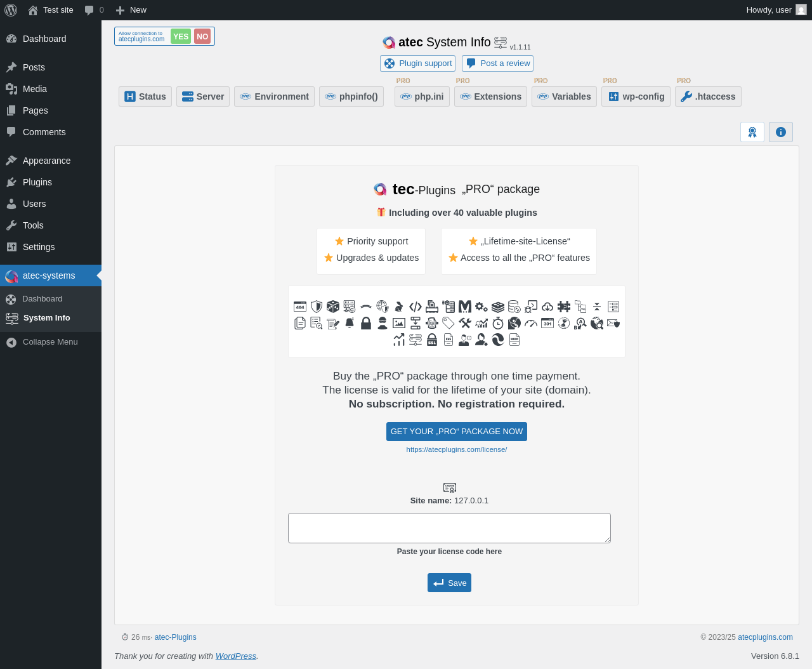The image size is (812, 669).
Task: Select the Extensions PRO tab
Action: (x=490, y=96)
